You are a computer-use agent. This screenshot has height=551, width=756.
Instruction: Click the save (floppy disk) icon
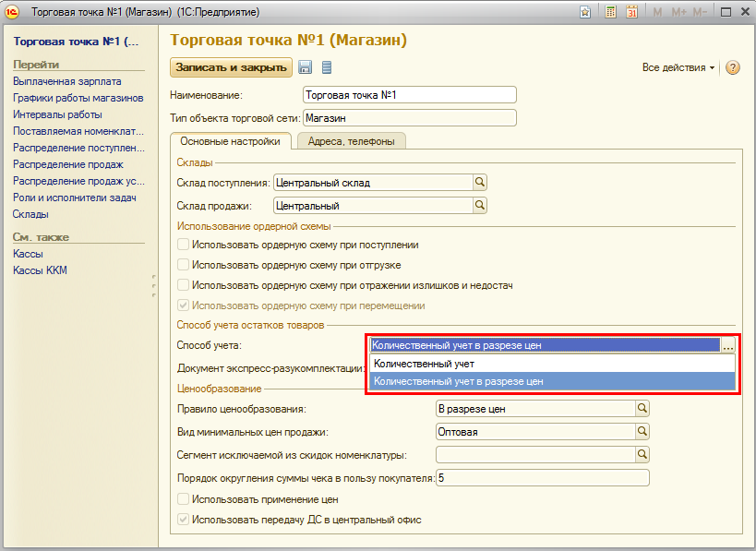point(306,67)
